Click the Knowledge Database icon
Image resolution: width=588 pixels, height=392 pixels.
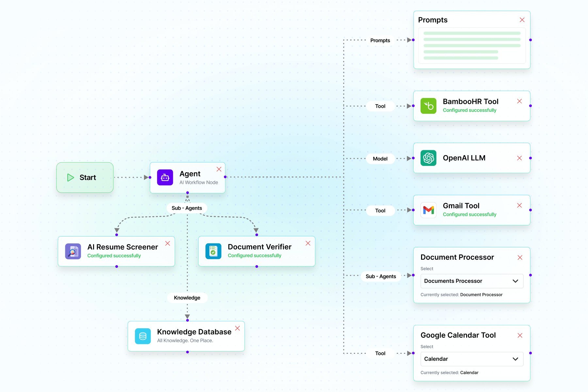[143, 336]
